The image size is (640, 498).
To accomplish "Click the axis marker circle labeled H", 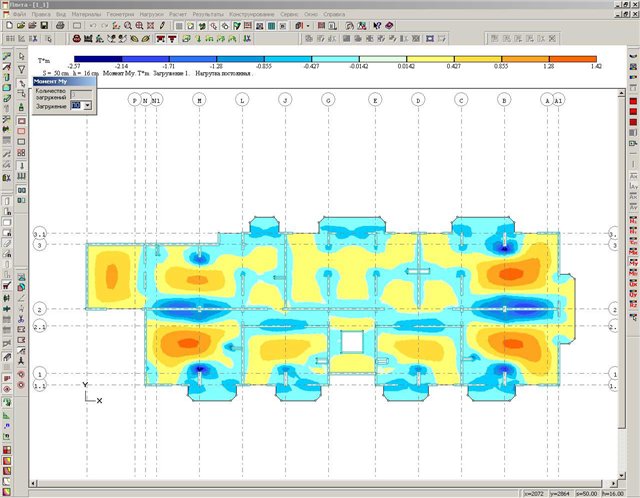I will click(x=199, y=101).
